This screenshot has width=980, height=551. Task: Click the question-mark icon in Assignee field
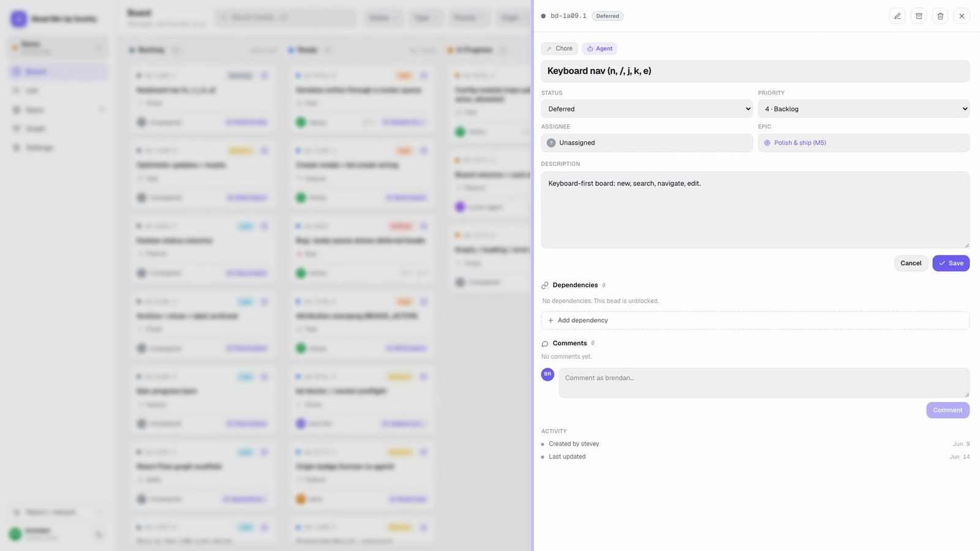551,143
